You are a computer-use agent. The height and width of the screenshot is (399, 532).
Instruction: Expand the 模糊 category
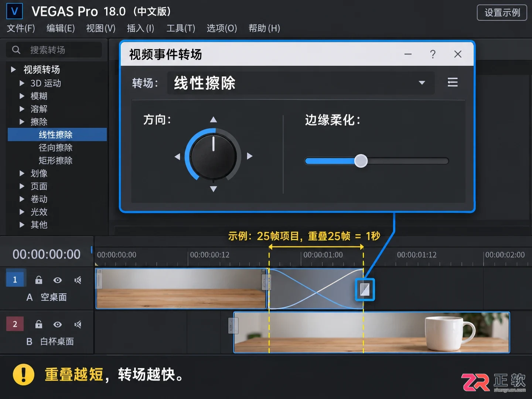(x=22, y=96)
